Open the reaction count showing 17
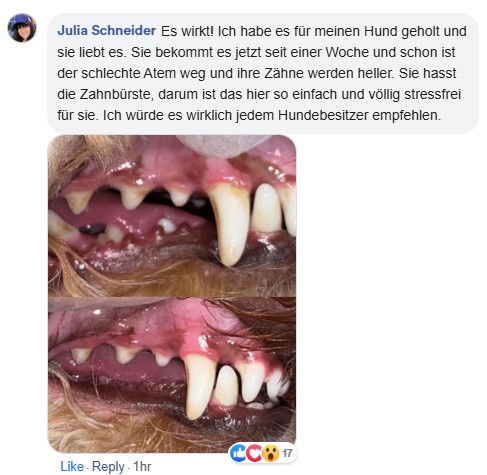This screenshot has width=487, height=475. point(287,453)
